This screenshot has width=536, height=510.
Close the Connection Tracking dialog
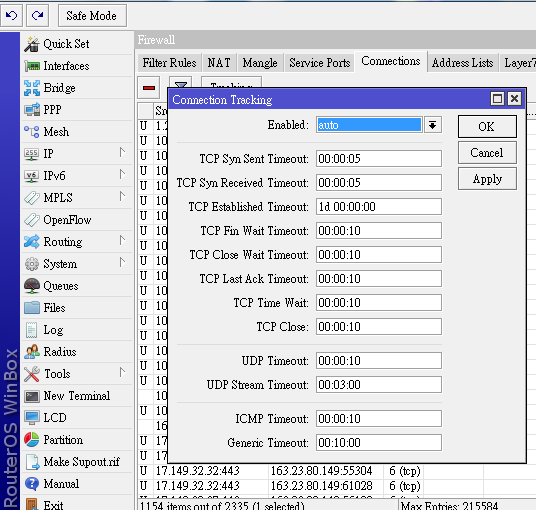click(x=514, y=99)
